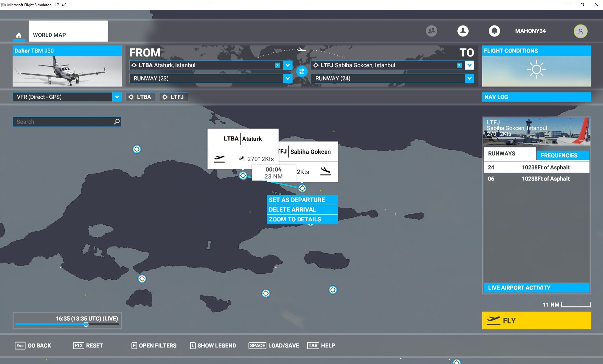Click the search magnifier icon

(x=117, y=122)
